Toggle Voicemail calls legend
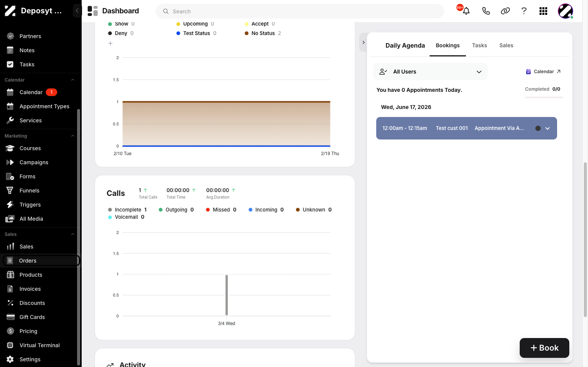 [x=126, y=217]
